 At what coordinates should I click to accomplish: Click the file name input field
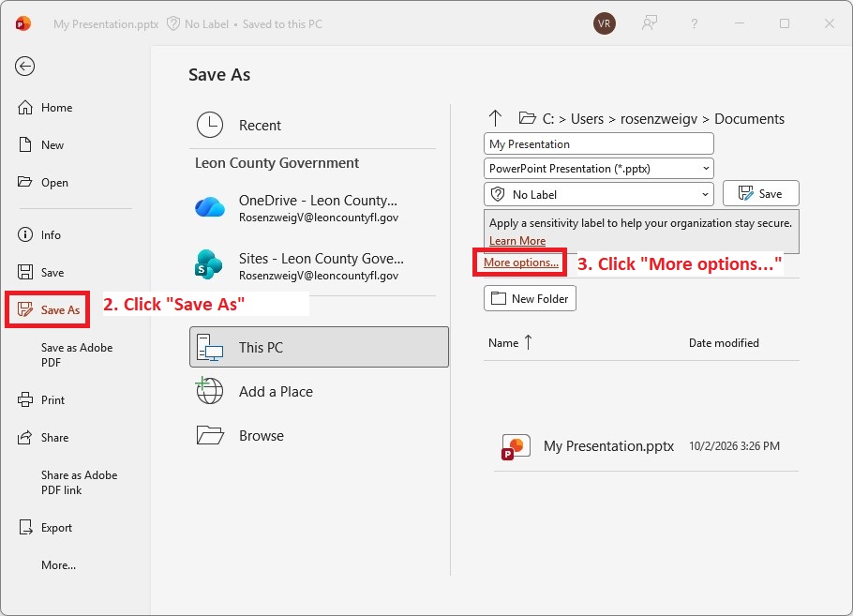(598, 144)
